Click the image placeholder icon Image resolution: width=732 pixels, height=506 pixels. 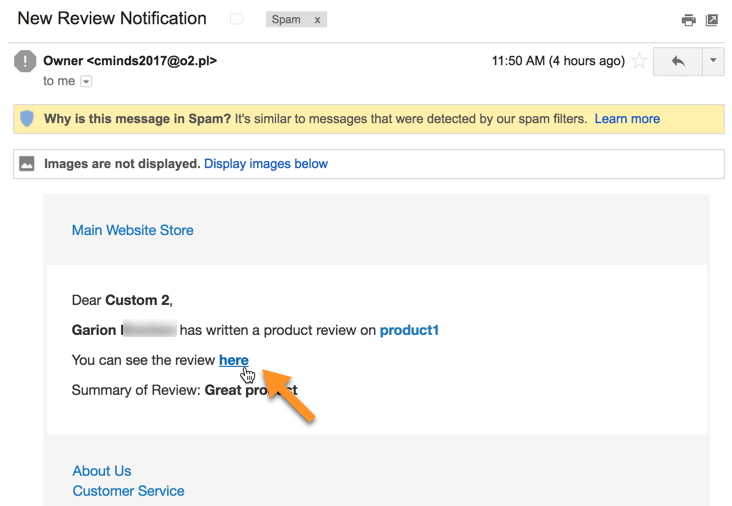(x=27, y=163)
